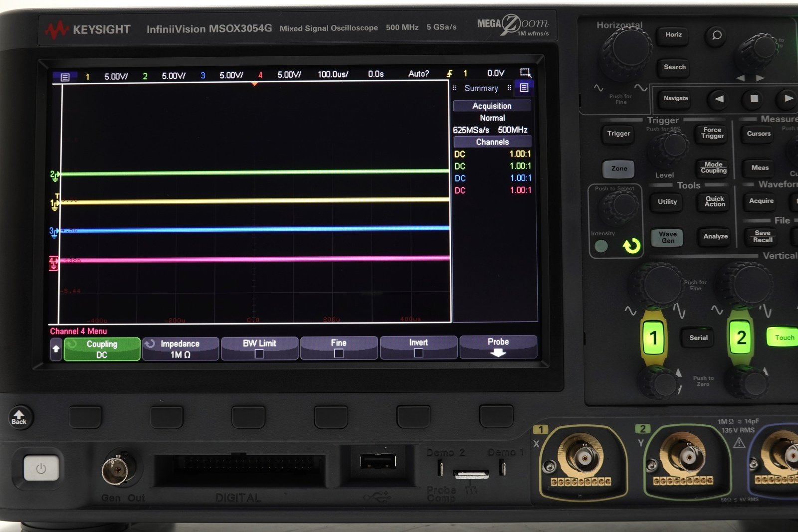Push the Navigate key
Image resolution: width=798 pixels, height=532 pixels.
pos(675,99)
